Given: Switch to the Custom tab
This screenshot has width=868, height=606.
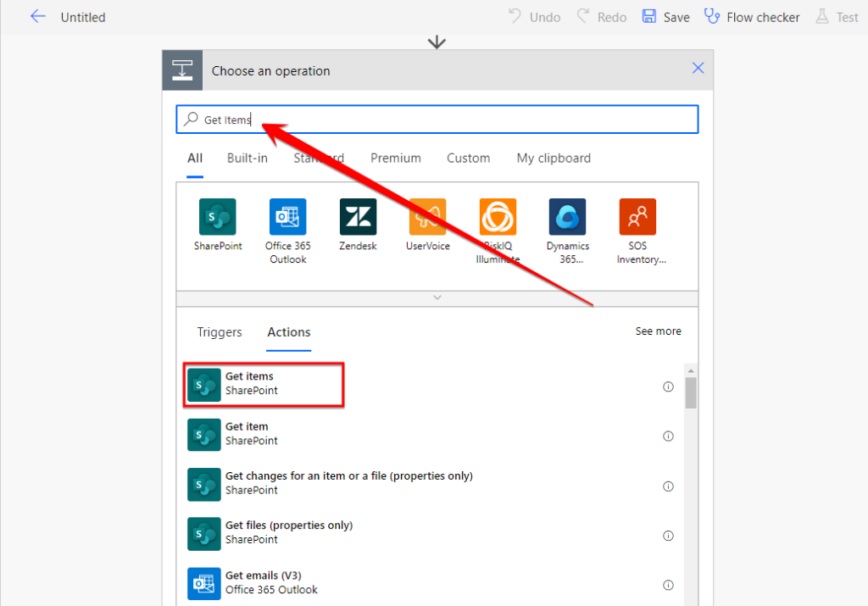Looking at the screenshot, I should (x=468, y=158).
